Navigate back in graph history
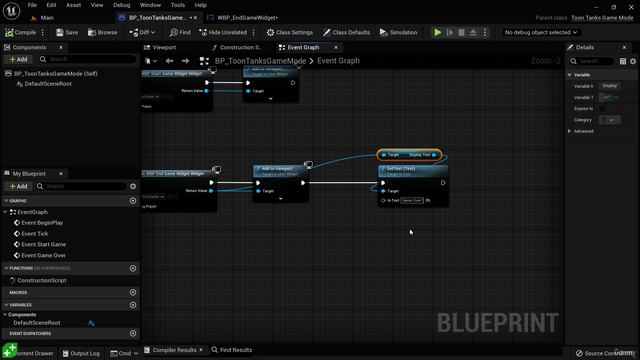The image size is (640, 360). point(169,61)
